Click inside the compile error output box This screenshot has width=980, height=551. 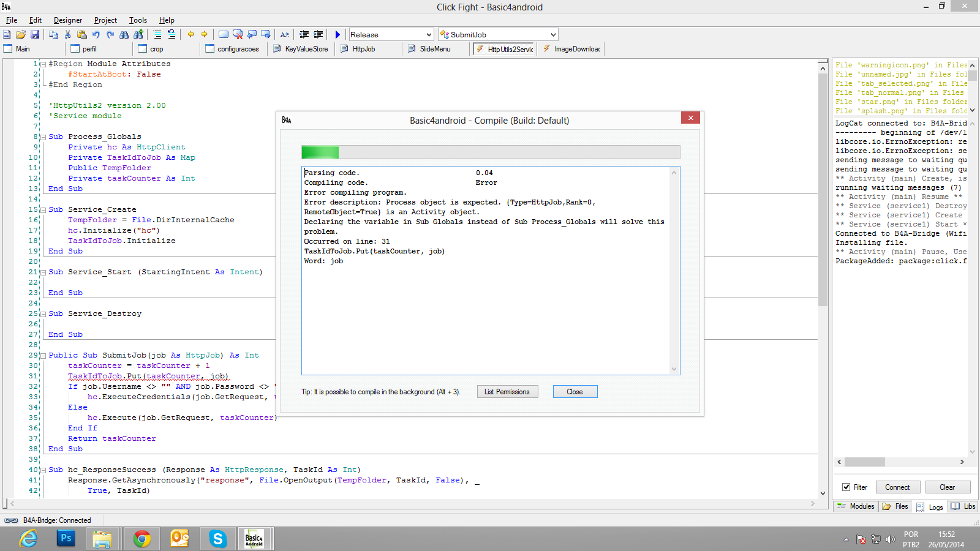tap(491, 271)
